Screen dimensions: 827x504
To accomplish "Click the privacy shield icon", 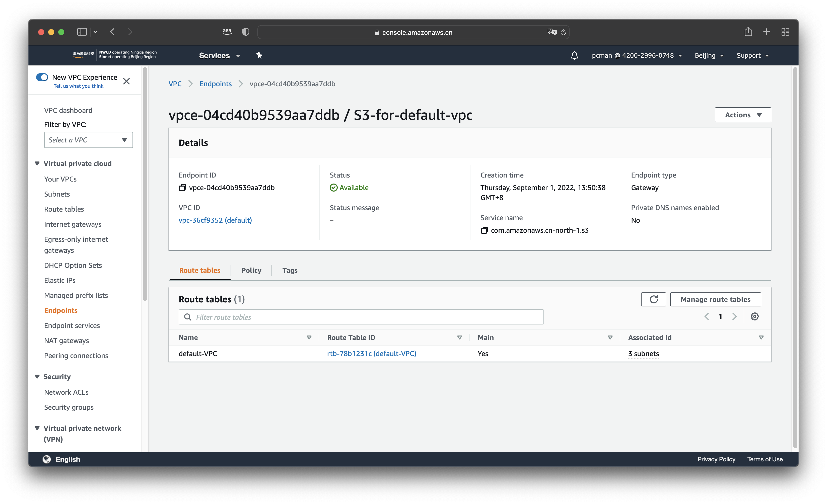I will tap(246, 32).
